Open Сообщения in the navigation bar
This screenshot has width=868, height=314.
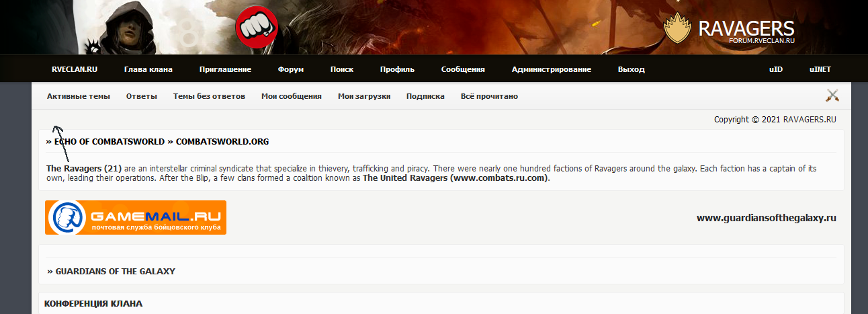point(463,69)
